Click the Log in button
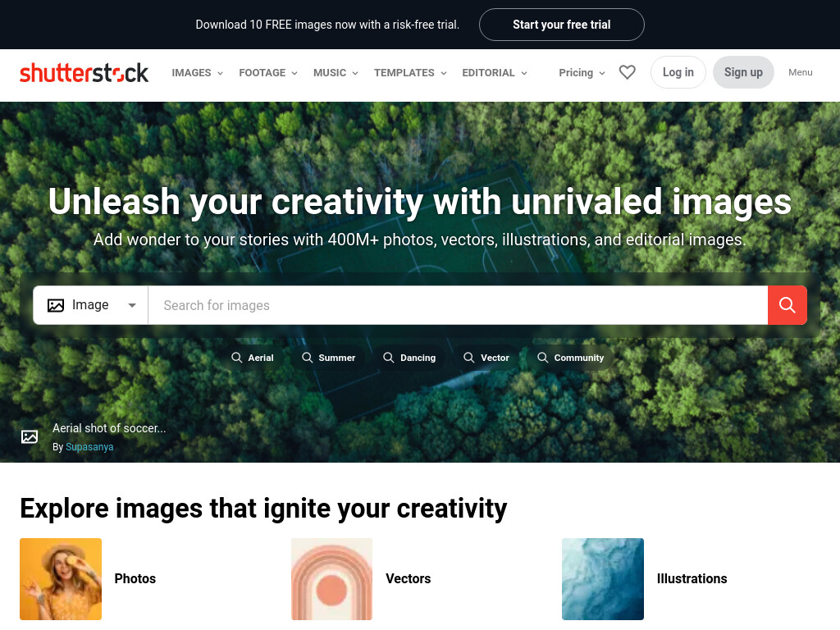The image size is (840, 630). click(x=678, y=72)
